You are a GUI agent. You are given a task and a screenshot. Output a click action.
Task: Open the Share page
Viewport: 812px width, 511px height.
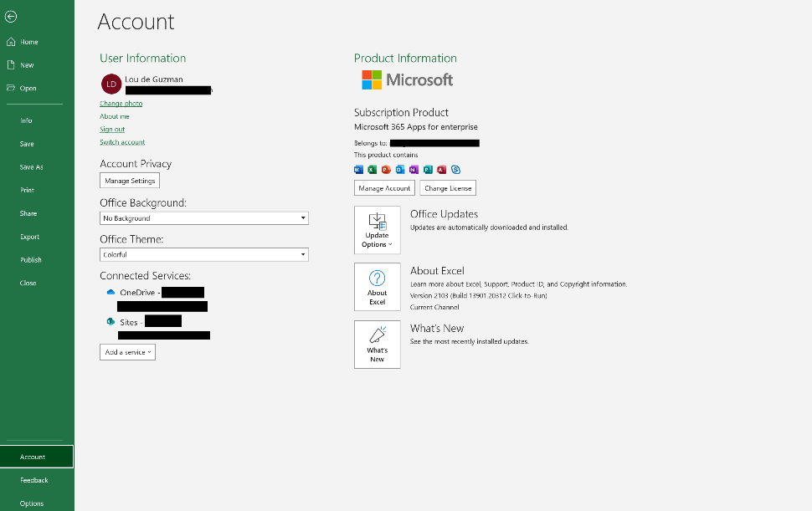pos(28,213)
